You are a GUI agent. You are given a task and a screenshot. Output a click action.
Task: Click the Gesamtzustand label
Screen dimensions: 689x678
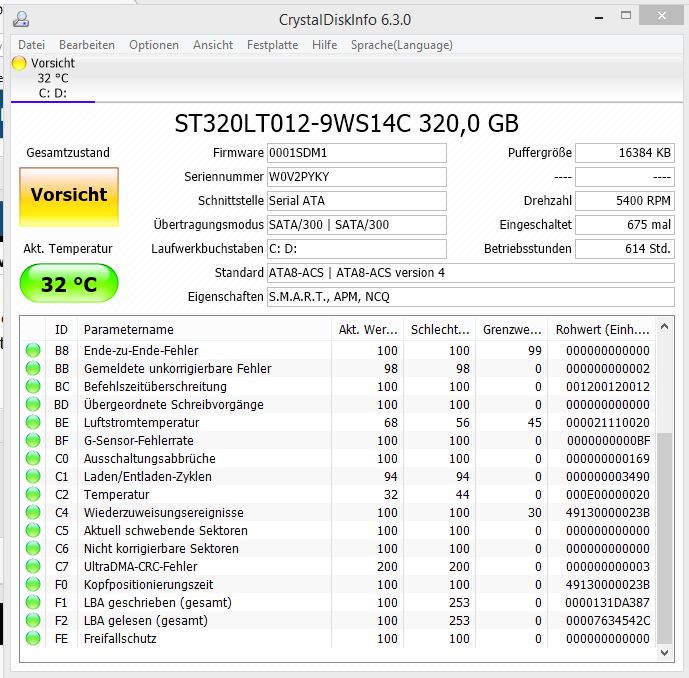point(68,152)
